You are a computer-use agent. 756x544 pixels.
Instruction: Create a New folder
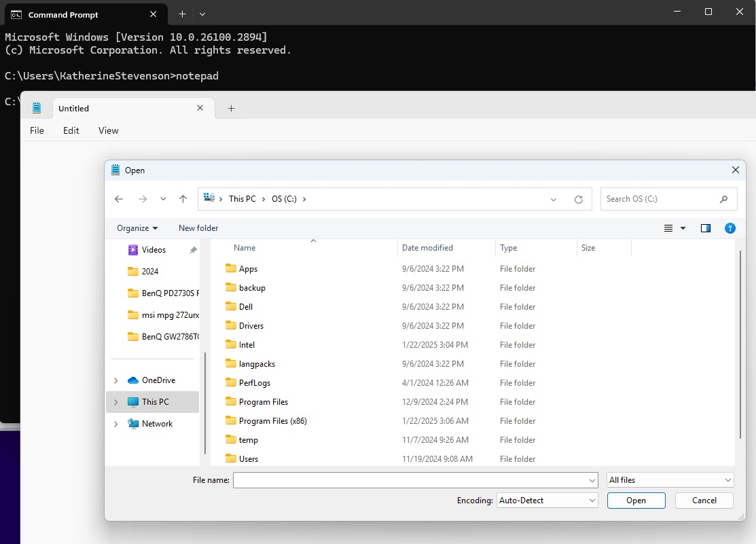tap(198, 228)
